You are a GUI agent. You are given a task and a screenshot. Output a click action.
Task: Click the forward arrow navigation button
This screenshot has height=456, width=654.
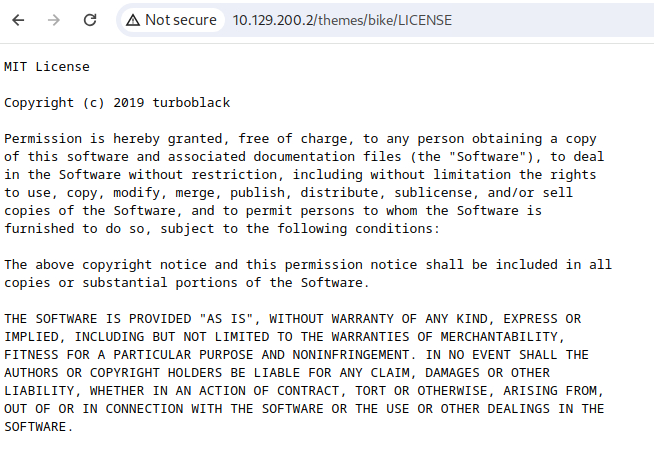click(x=54, y=20)
